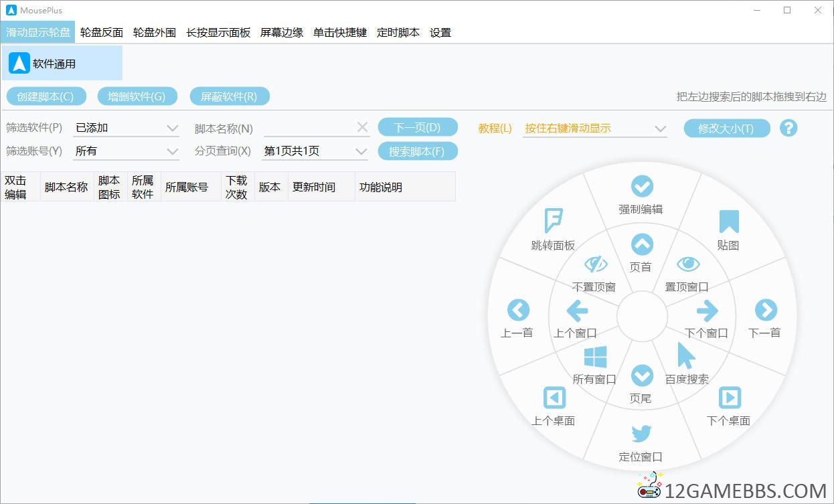The width and height of the screenshot is (834, 504).
Task: Open the 设置 tab
Action: coord(440,32)
